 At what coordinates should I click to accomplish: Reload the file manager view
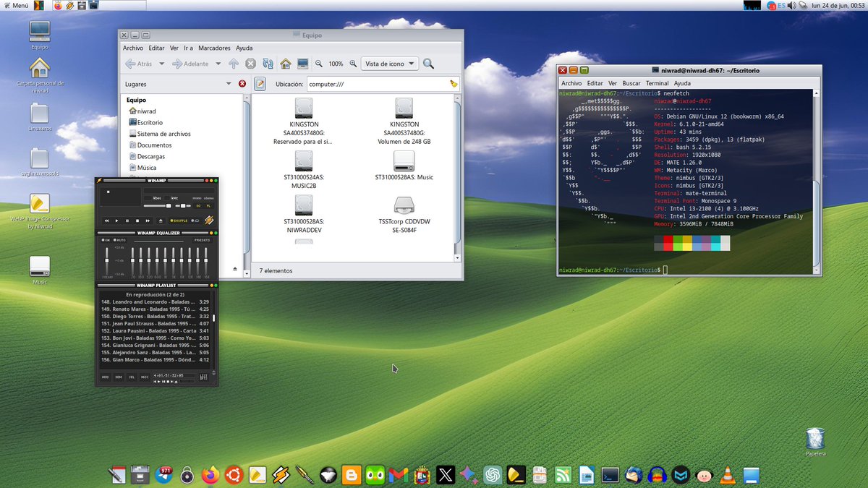[268, 64]
